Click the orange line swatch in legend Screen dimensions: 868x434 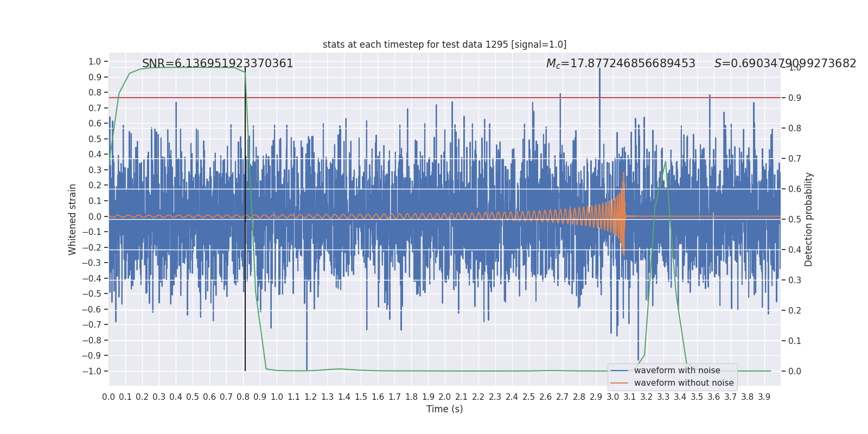[x=619, y=383]
